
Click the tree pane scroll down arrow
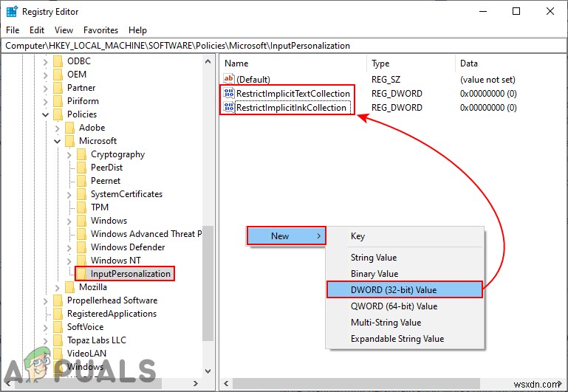click(208, 371)
